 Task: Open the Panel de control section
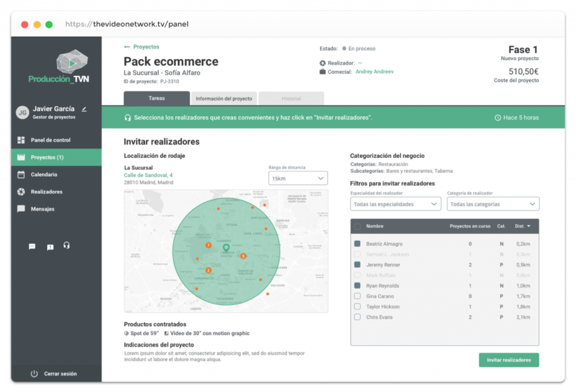point(50,140)
